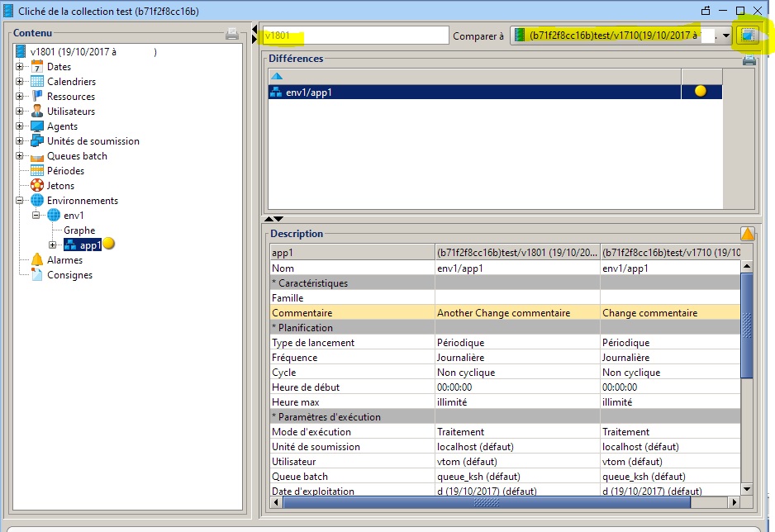Click Description vertical scrollbar thumb
Screen dimensions: 775x532
coord(747,326)
